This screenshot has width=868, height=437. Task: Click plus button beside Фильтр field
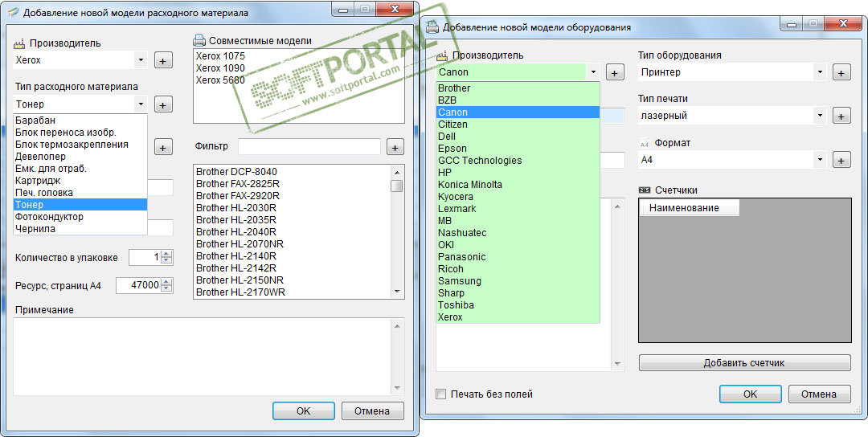(395, 147)
